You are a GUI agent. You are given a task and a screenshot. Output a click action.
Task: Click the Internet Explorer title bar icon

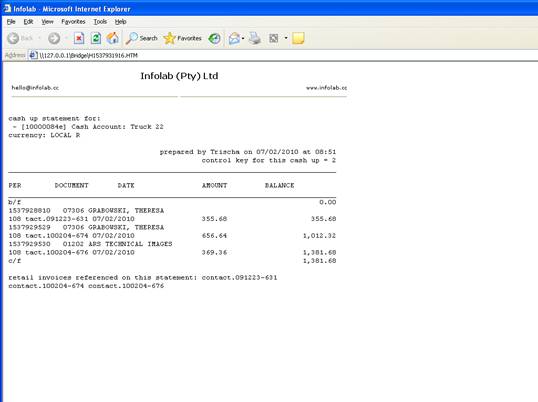[7, 8]
